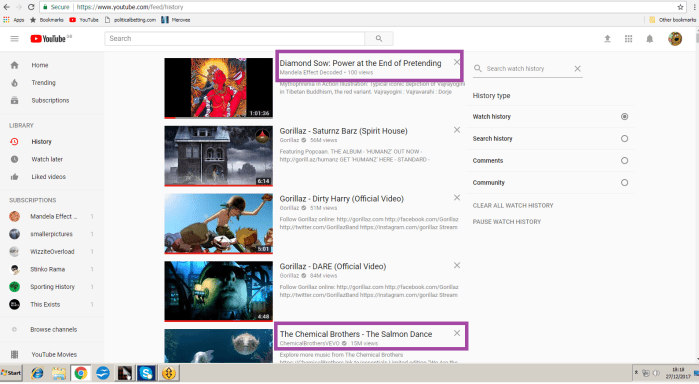
Task: Open Gorillaz - DARE video title
Action: (x=333, y=267)
